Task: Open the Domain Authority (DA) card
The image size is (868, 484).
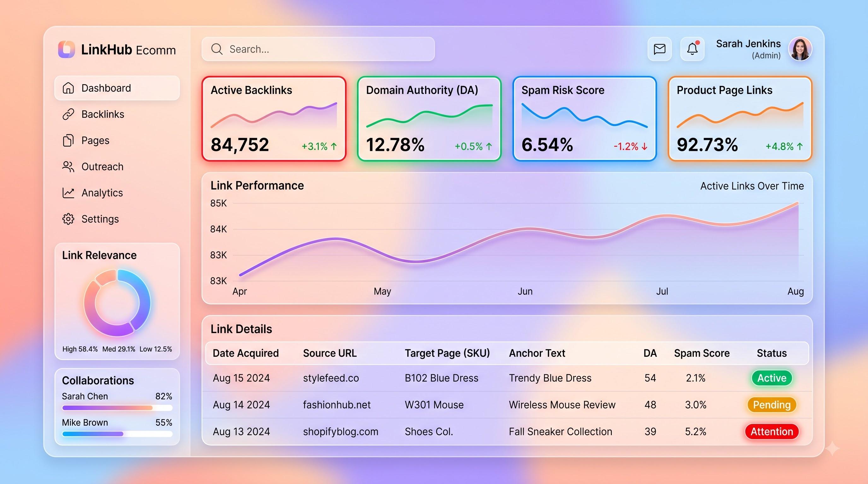Action: tap(429, 119)
